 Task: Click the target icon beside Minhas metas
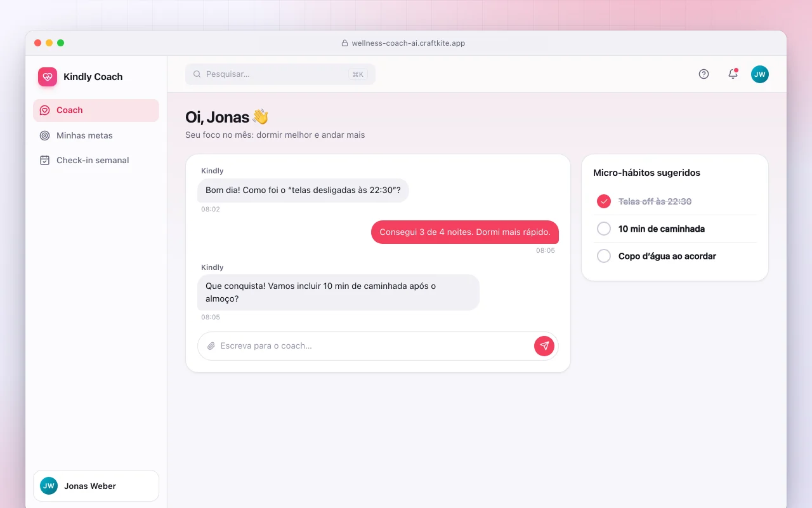[x=44, y=135]
